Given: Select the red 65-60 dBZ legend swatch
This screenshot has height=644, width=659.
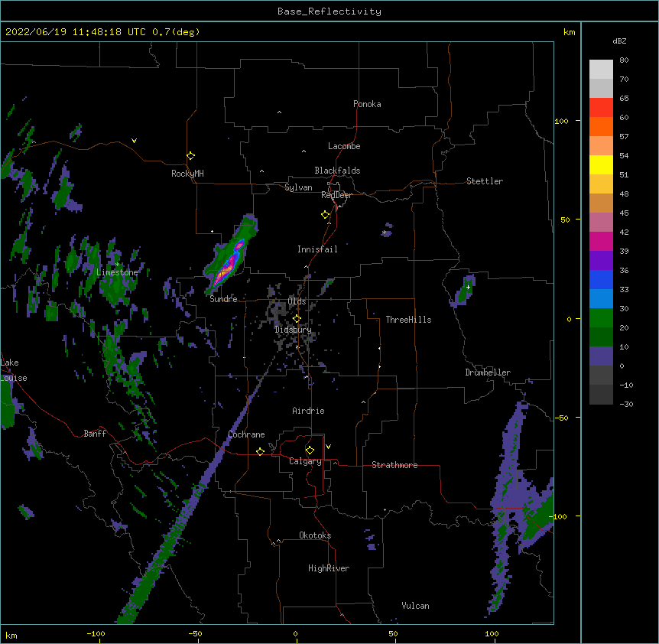Looking at the screenshot, I should (601, 108).
